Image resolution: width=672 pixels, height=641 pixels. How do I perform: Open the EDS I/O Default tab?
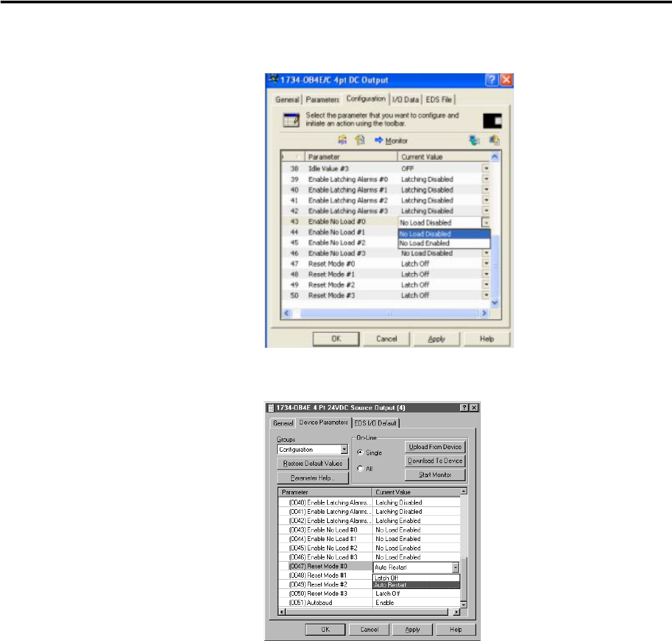[x=376, y=423]
